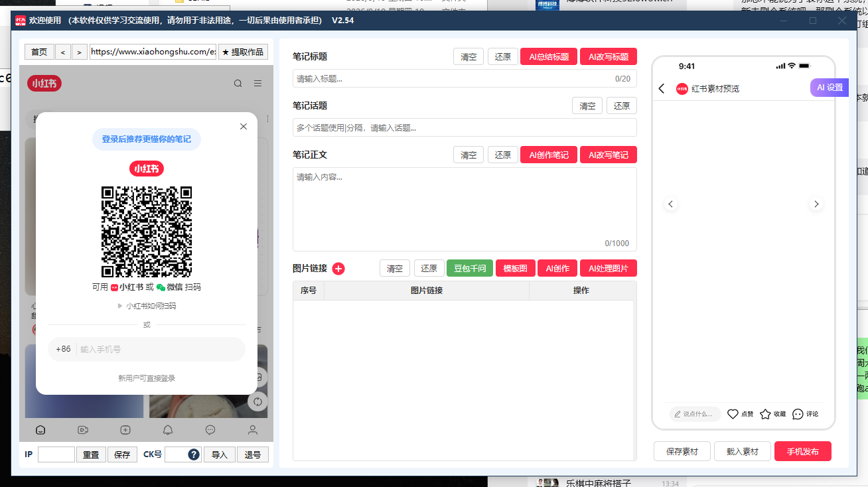Click the 载入素材 button
The height and width of the screenshot is (487, 868).
coord(743,451)
